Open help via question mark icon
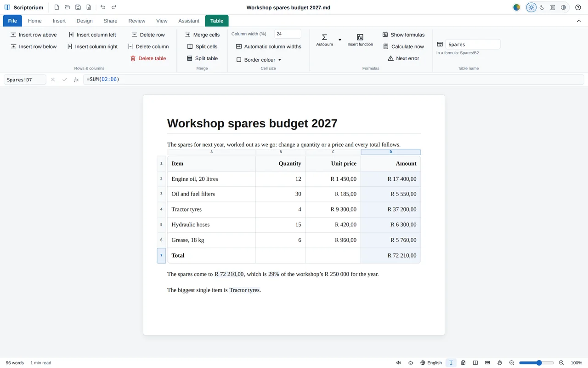 click(578, 7)
